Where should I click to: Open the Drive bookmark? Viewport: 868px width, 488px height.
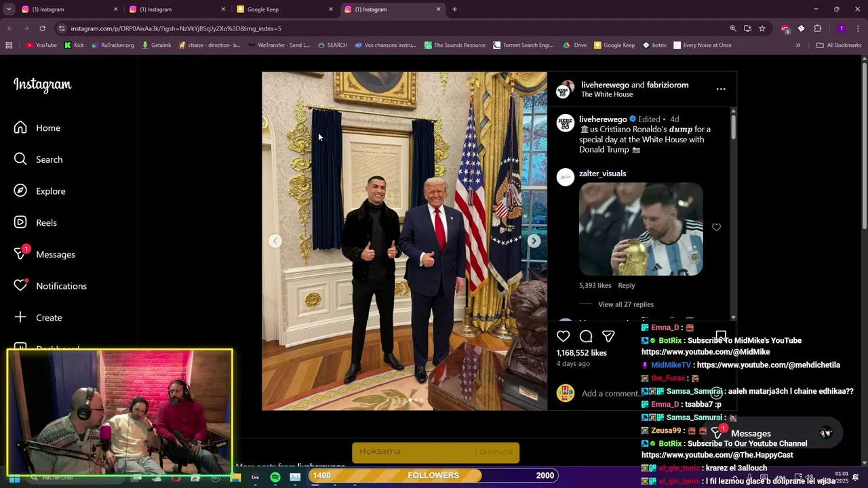click(575, 45)
